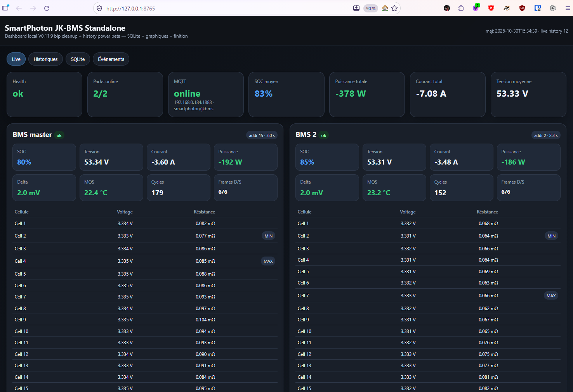Click the blue padlock extension icon
Image resolution: width=573 pixels, height=392 pixels.
538,8
